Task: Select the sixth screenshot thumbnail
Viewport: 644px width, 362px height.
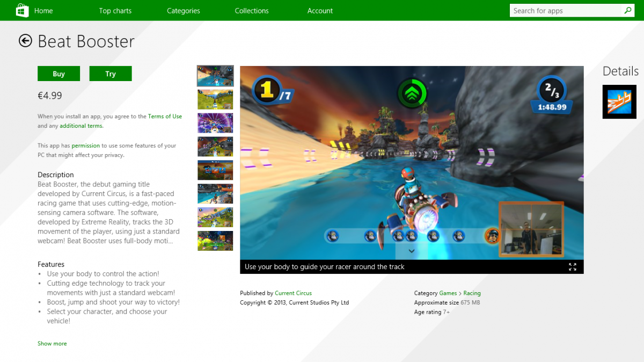Action: click(x=215, y=194)
